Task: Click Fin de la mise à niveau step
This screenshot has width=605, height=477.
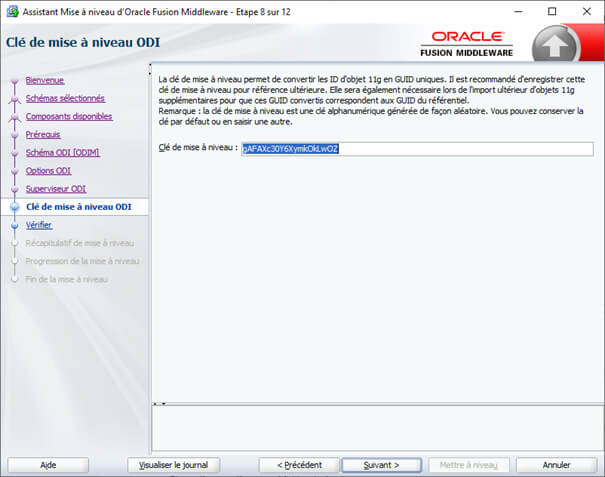Action: (x=66, y=279)
